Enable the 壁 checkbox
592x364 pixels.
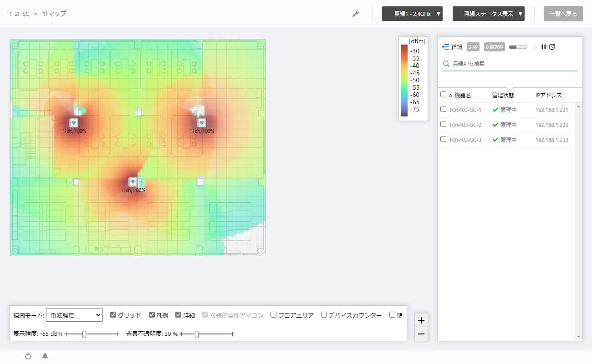tap(392, 314)
